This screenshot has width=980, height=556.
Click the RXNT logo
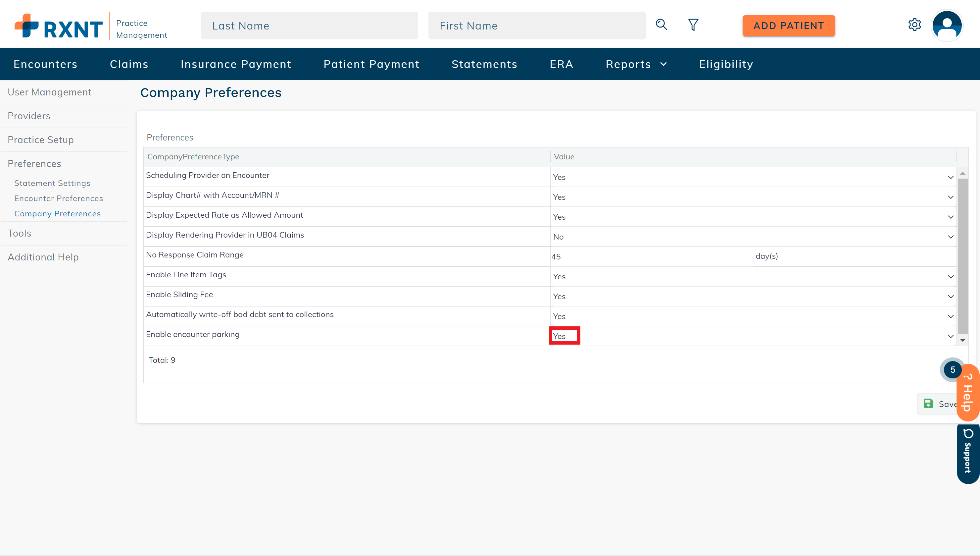tap(59, 26)
